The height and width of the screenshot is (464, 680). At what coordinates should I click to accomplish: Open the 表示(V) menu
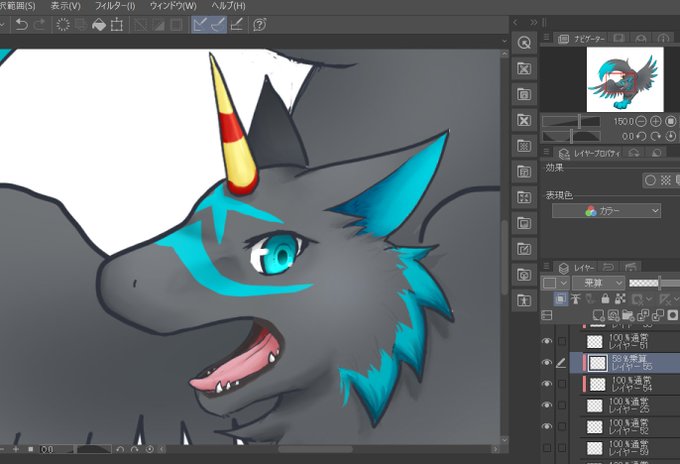coord(65,6)
